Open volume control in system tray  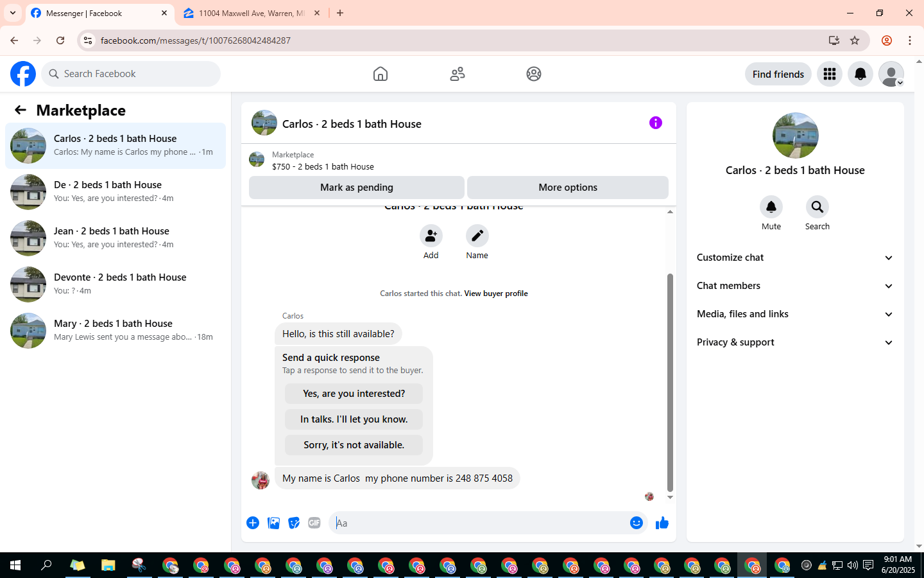(852, 565)
